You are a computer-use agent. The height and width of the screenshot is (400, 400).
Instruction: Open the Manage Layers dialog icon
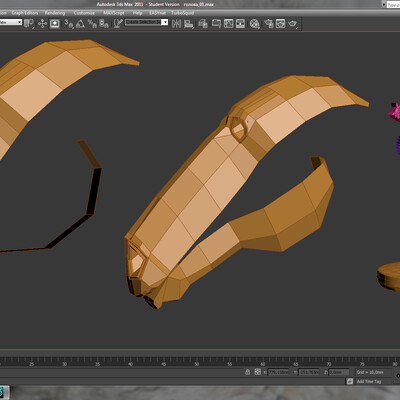point(203,23)
